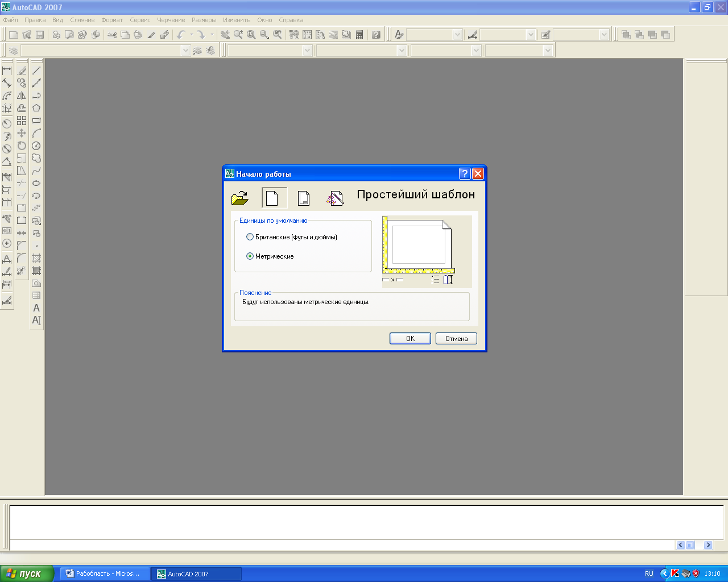Choose the Rectangle drawing tool
This screenshot has width=728, height=582.
click(x=36, y=120)
